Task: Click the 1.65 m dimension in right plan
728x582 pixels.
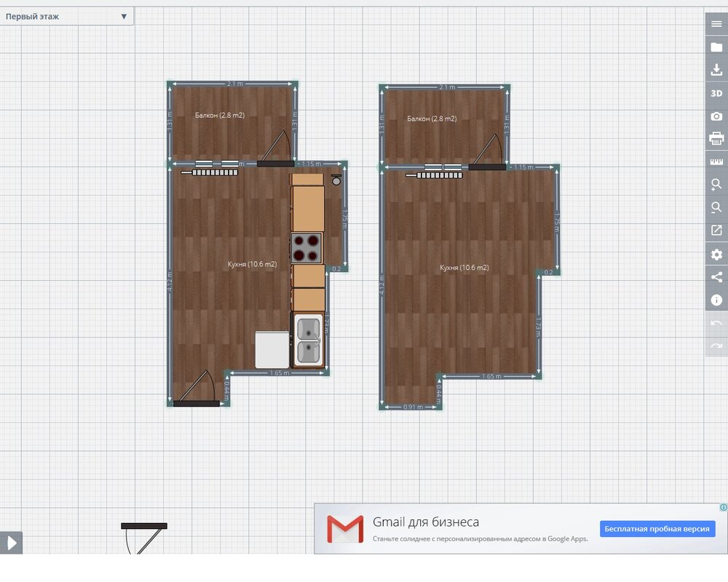Action: click(491, 376)
